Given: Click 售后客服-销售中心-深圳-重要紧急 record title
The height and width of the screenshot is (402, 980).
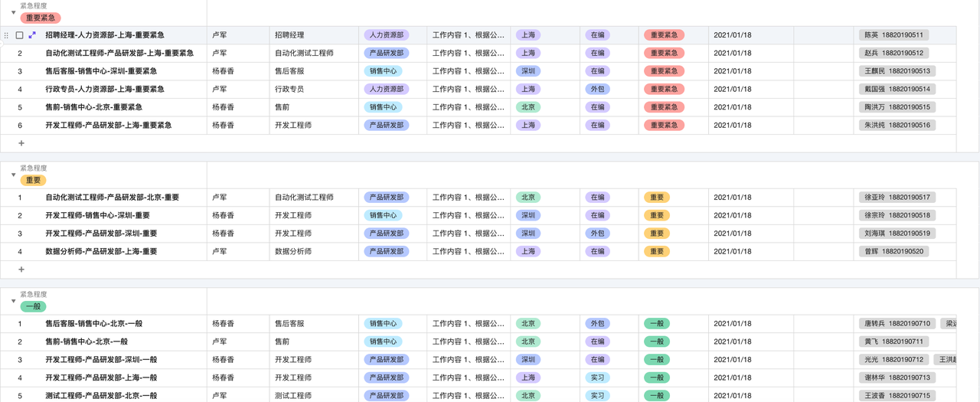Looking at the screenshot, I should [x=101, y=71].
